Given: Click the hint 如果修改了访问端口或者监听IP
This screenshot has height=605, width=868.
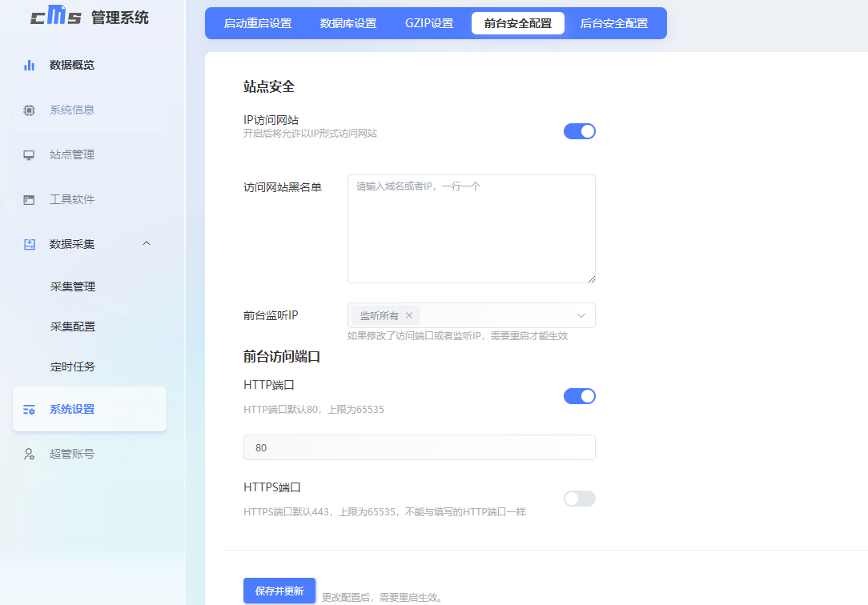Looking at the screenshot, I should click(x=457, y=335).
